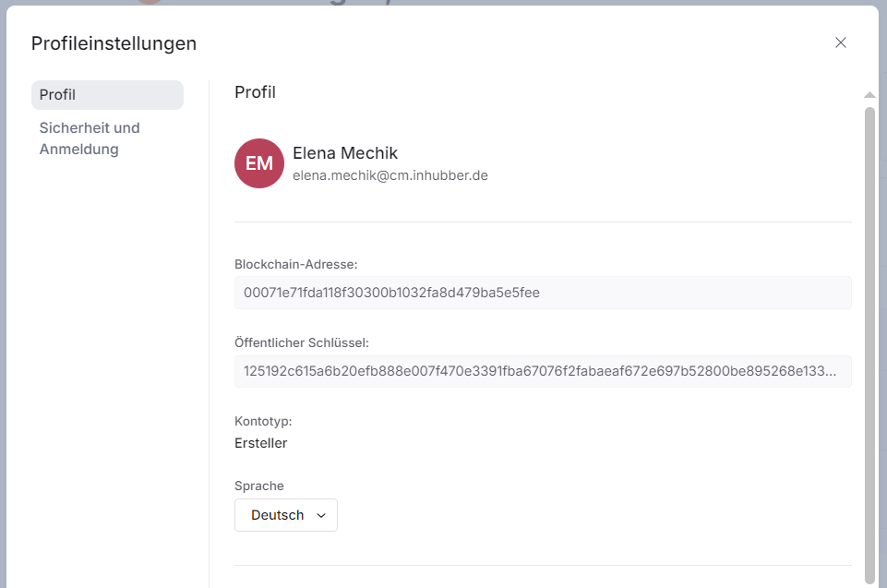Click the email elena.mechik@cm.inhubber.de
The height and width of the screenshot is (588, 887).
point(390,175)
